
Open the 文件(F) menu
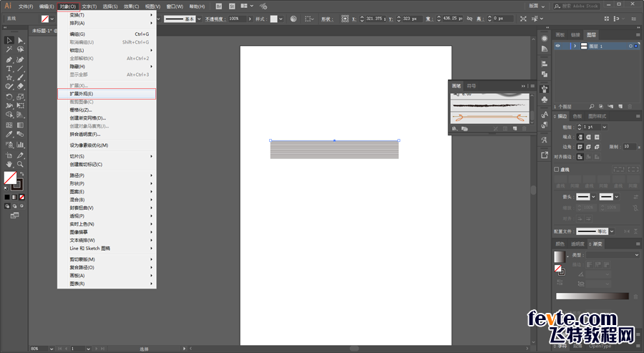[x=26, y=6]
